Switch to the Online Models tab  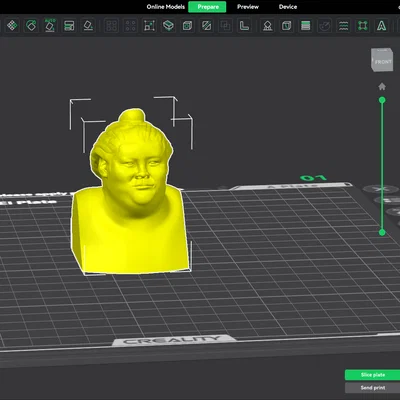click(165, 7)
